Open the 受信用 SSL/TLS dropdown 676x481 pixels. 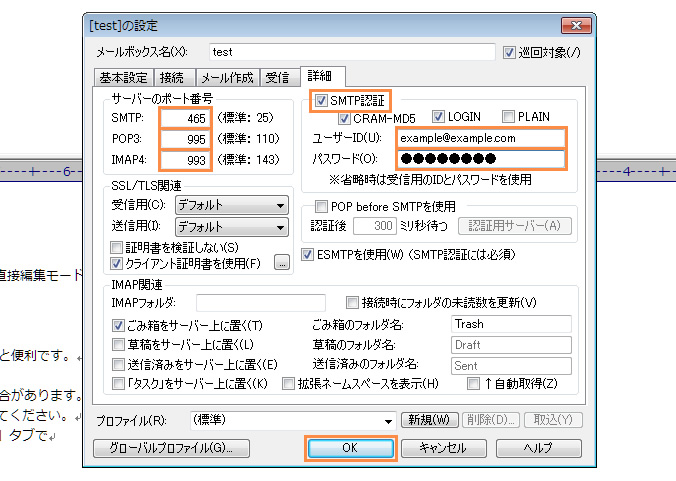232,205
